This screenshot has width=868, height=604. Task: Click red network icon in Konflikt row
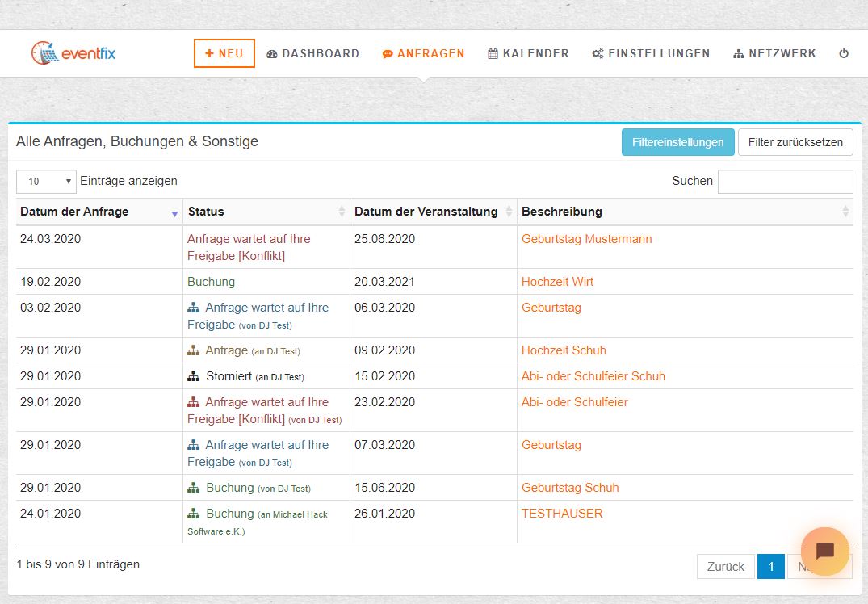coord(194,402)
